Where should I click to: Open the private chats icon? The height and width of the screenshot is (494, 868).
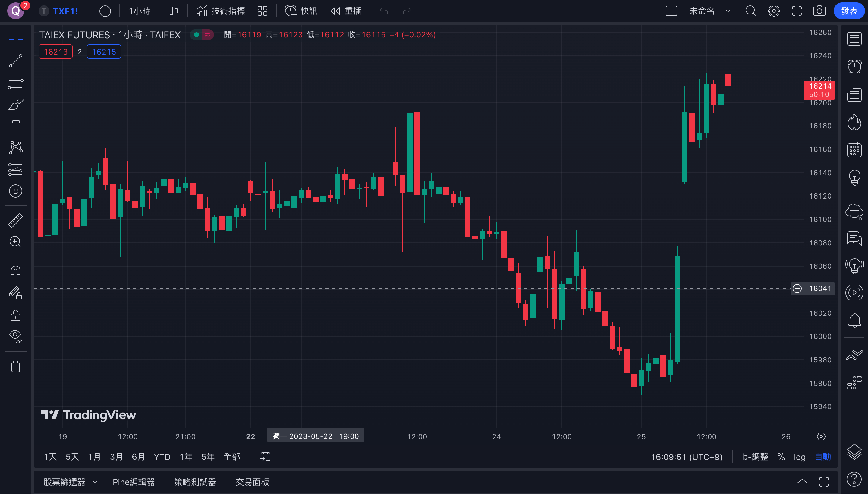click(854, 239)
